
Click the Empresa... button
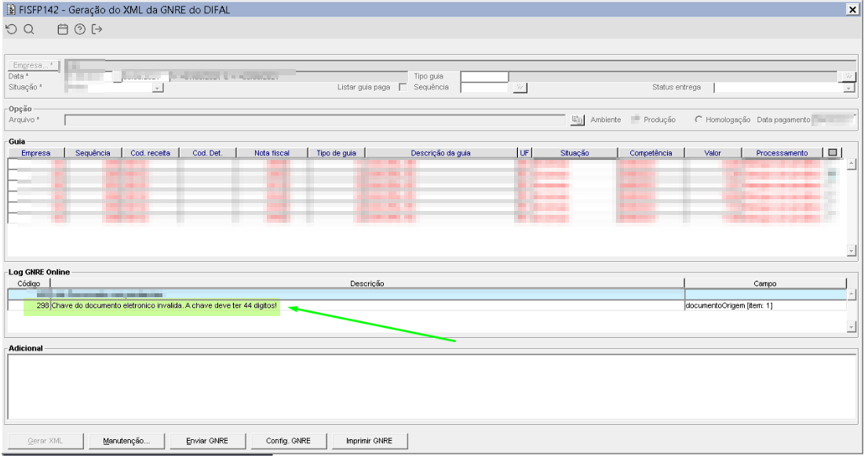pyautogui.click(x=34, y=65)
